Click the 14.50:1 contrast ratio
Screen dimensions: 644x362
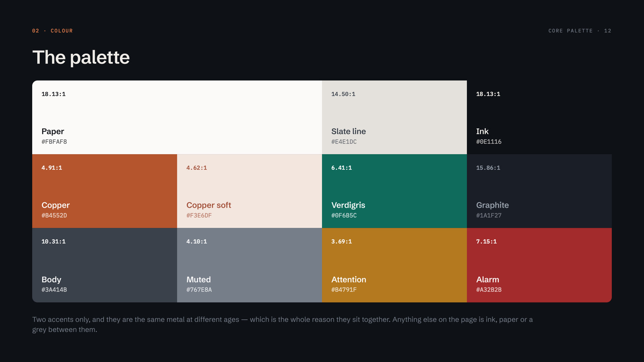tap(343, 94)
